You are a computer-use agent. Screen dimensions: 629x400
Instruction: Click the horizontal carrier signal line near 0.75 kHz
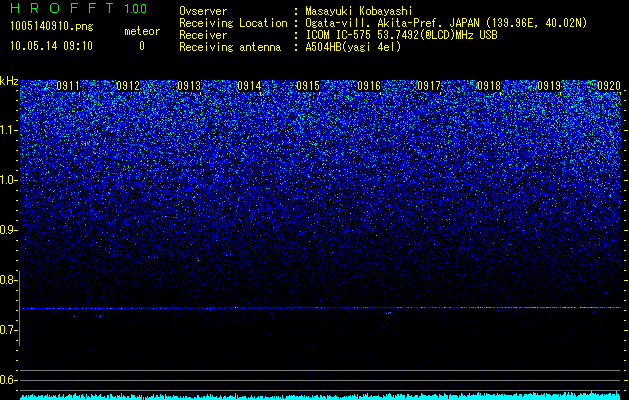321,308
